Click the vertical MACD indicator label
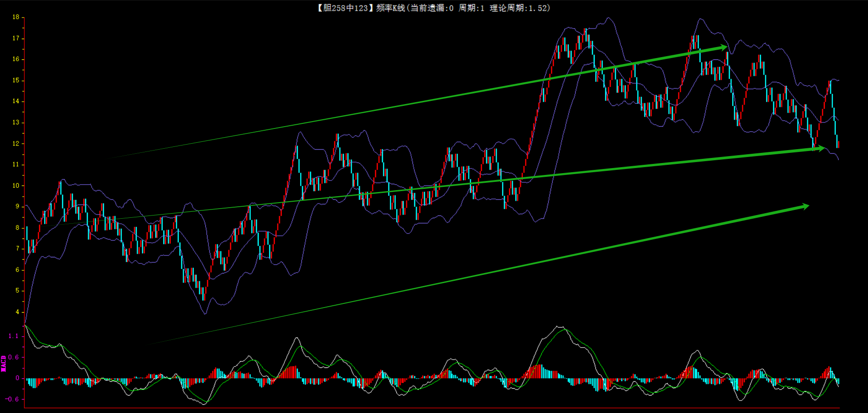The image size is (868, 413). click(x=4, y=363)
